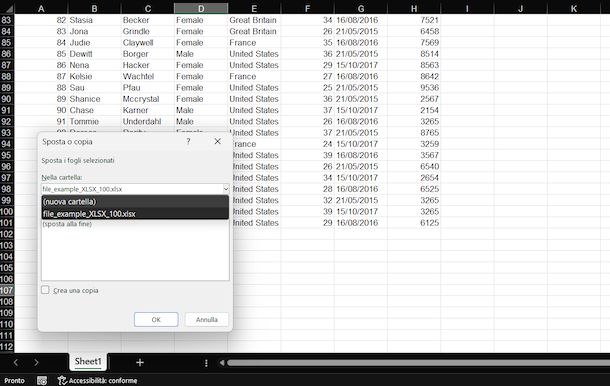
Task: Click the cell containing 'Dewitt'
Action: 95,54
